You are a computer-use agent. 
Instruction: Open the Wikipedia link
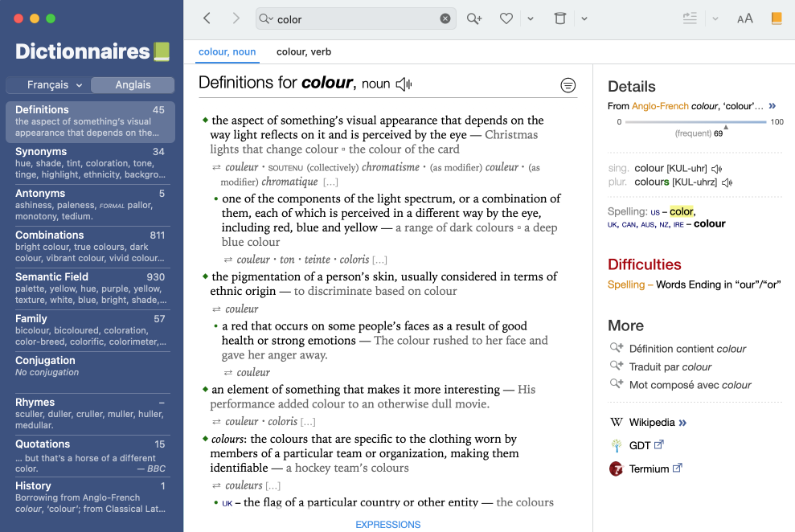[x=652, y=422]
